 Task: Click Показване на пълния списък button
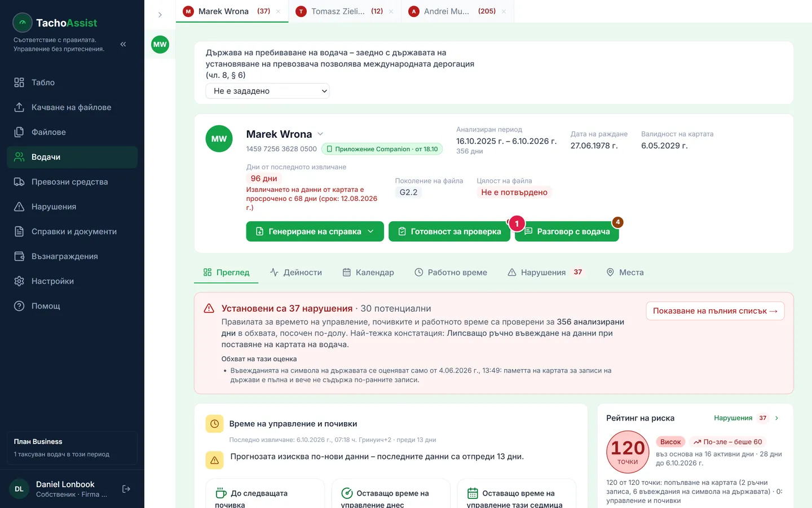point(715,311)
